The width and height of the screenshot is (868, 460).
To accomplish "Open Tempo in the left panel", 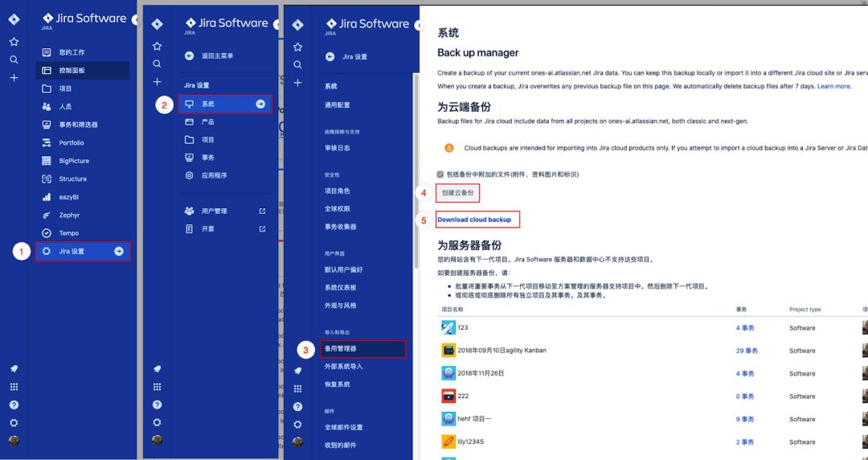I will 83,232.
